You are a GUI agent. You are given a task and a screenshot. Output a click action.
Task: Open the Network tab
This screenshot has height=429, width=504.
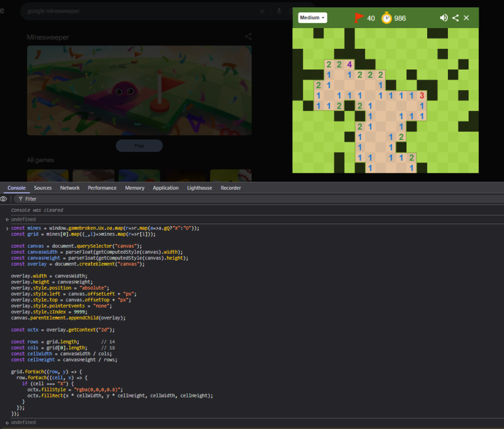coord(70,188)
